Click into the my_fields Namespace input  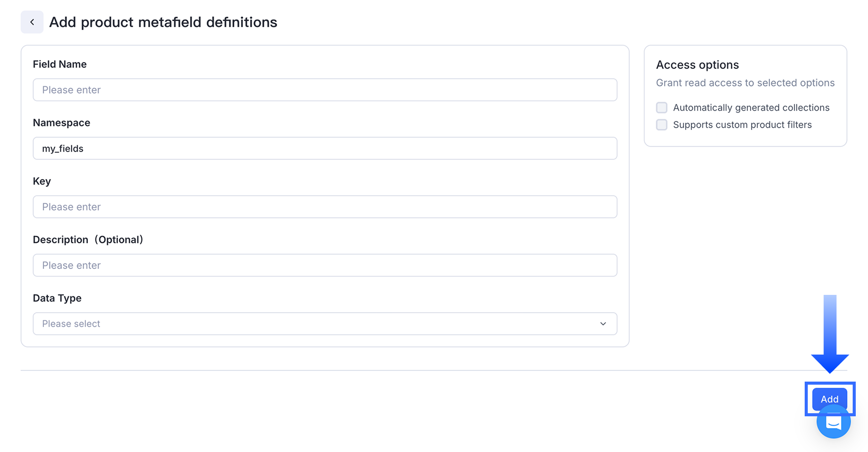tap(325, 148)
